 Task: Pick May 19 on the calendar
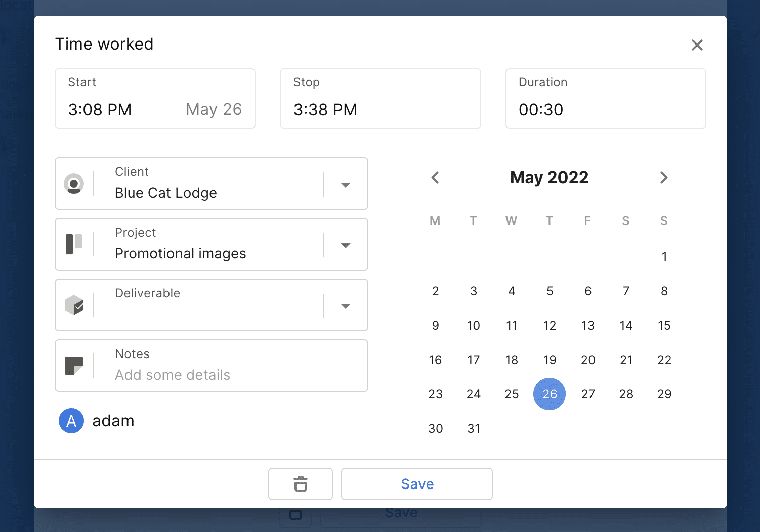pos(550,360)
